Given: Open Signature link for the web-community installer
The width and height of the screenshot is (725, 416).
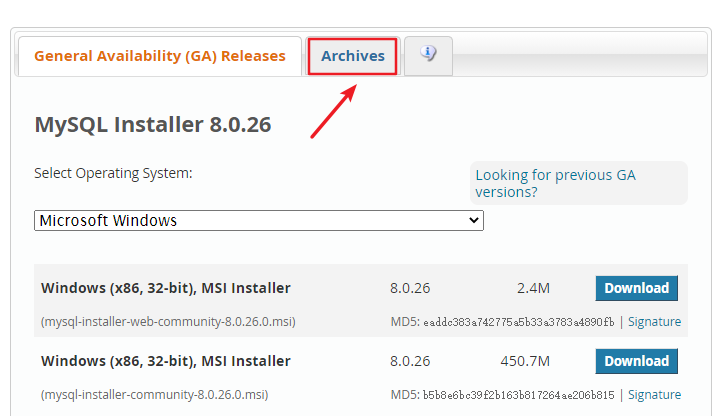Looking at the screenshot, I should coord(654,322).
